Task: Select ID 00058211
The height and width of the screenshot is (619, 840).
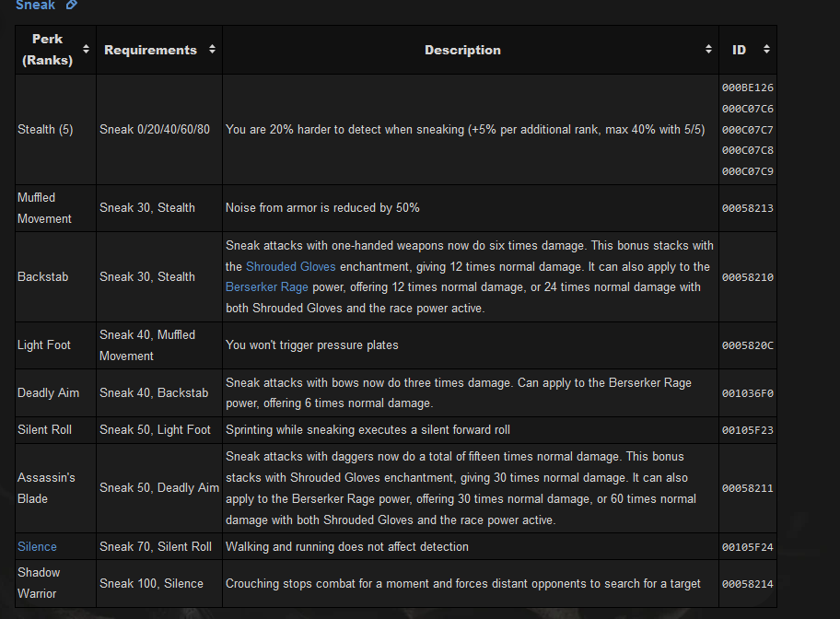Action: pos(747,488)
